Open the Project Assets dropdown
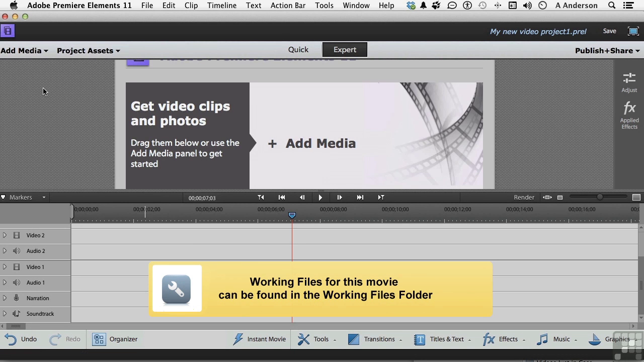 tap(89, 51)
